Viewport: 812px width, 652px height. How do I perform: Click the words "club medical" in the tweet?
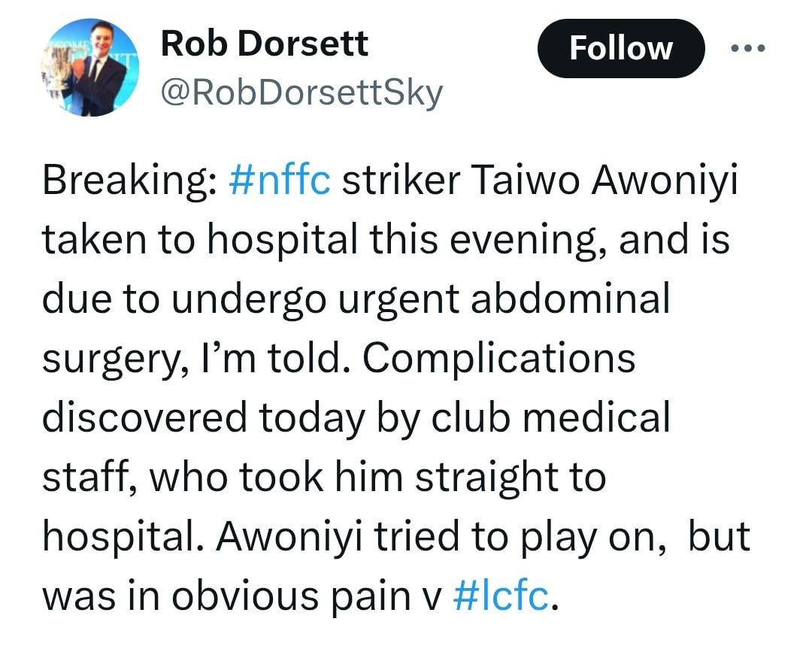(x=550, y=417)
